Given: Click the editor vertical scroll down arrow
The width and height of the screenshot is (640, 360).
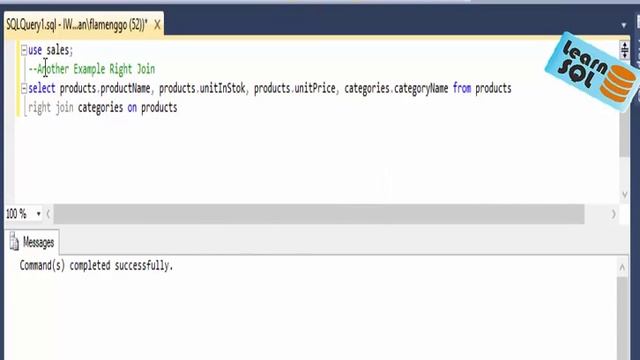Looking at the screenshot, I should [624, 195].
